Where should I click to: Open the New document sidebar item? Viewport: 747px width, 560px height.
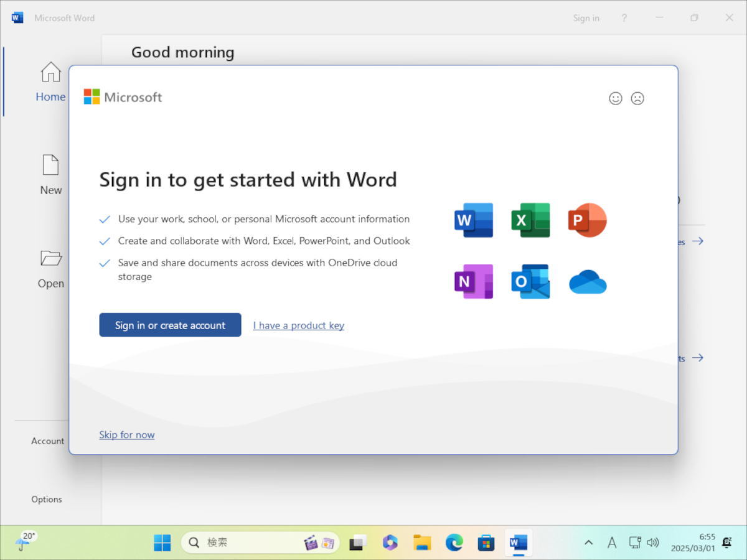(x=50, y=175)
